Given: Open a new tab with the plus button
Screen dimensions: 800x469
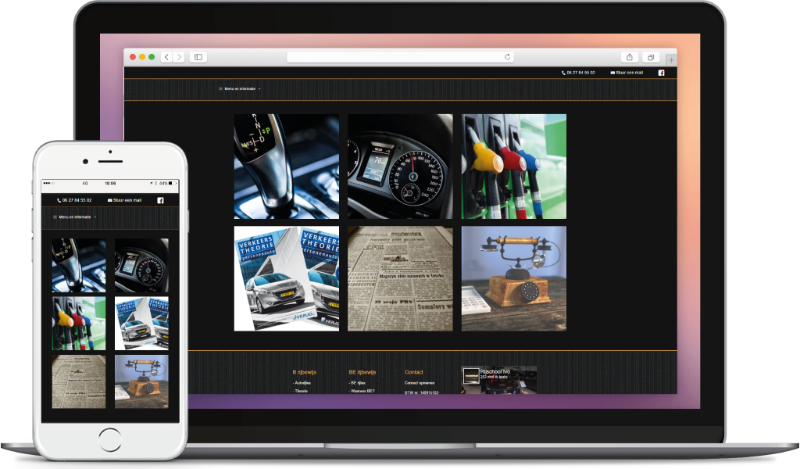Looking at the screenshot, I should click(x=671, y=58).
